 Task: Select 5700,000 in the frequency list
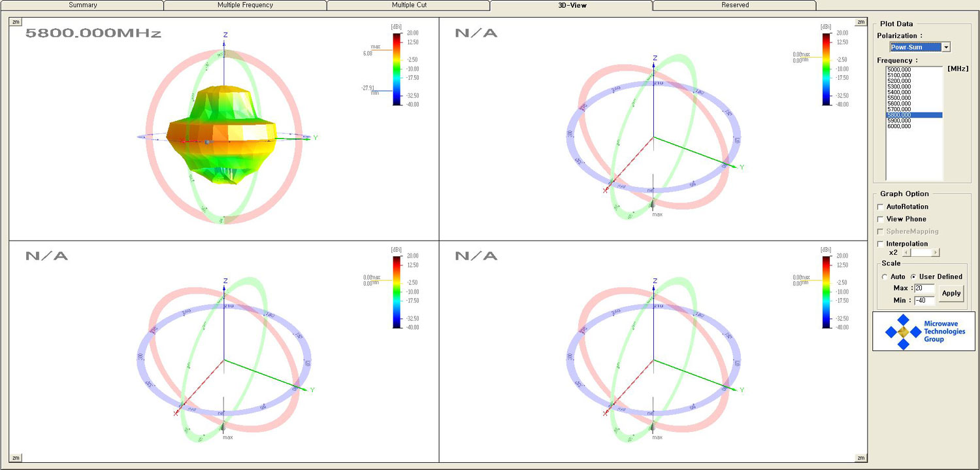[x=914, y=109]
